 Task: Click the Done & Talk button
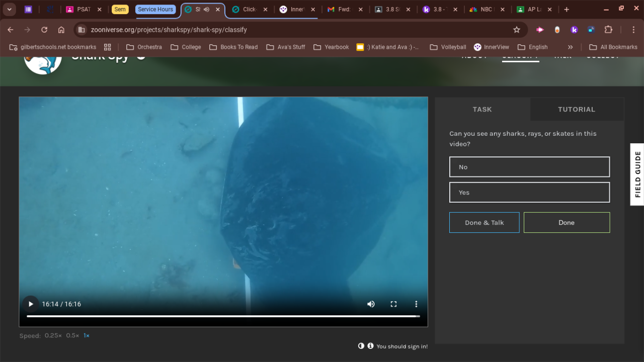pos(484,222)
